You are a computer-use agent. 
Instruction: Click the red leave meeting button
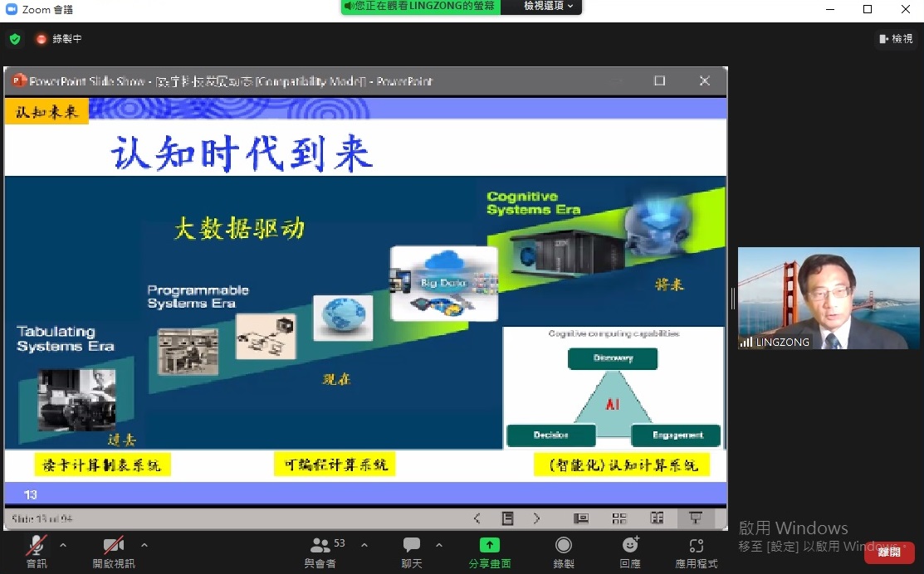(889, 552)
